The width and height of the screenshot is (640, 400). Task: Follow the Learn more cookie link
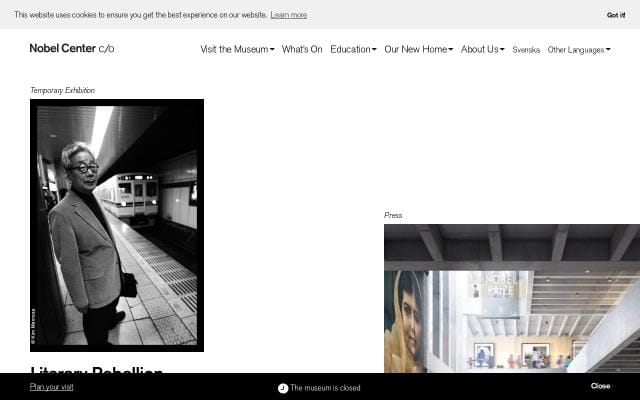(x=288, y=15)
